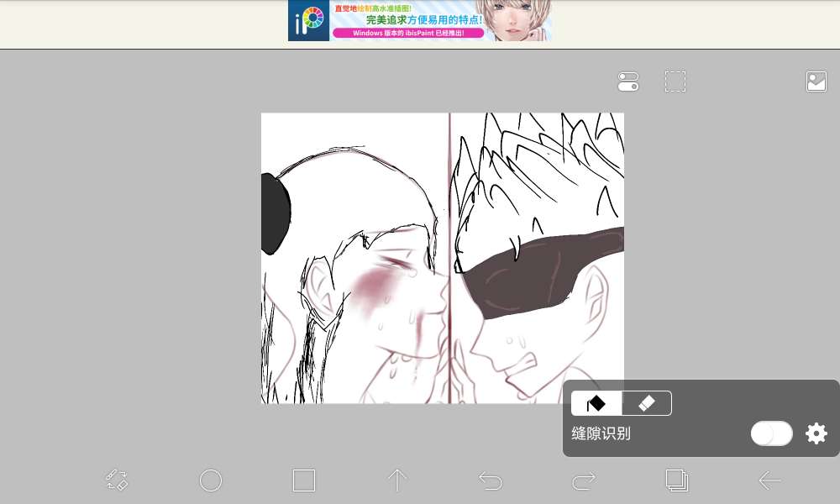
Task: Open the layers panel
Action: tap(676, 480)
